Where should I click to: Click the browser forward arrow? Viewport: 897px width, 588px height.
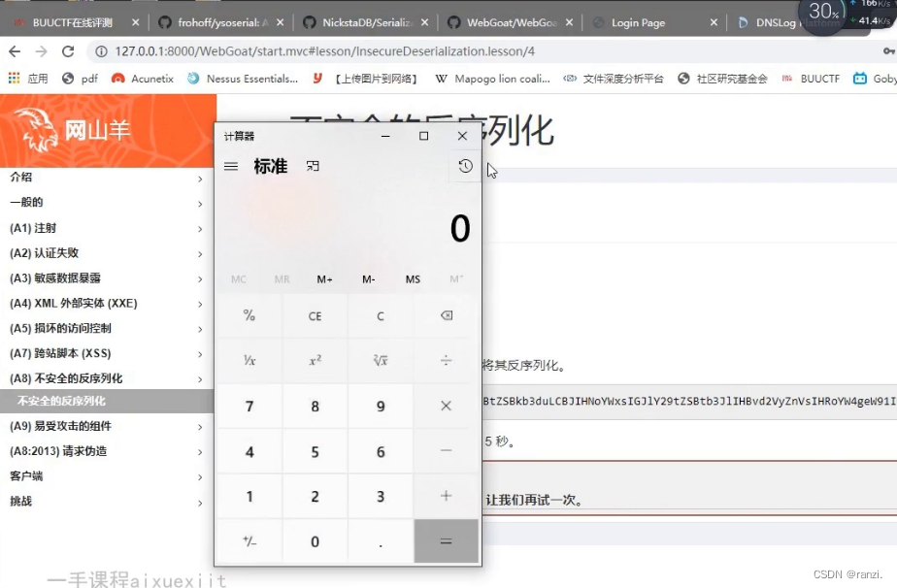click(x=41, y=51)
